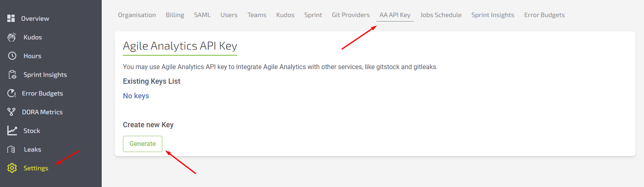
Task: Click the Overview dashboard grid icon
Action: tap(11, 18)
